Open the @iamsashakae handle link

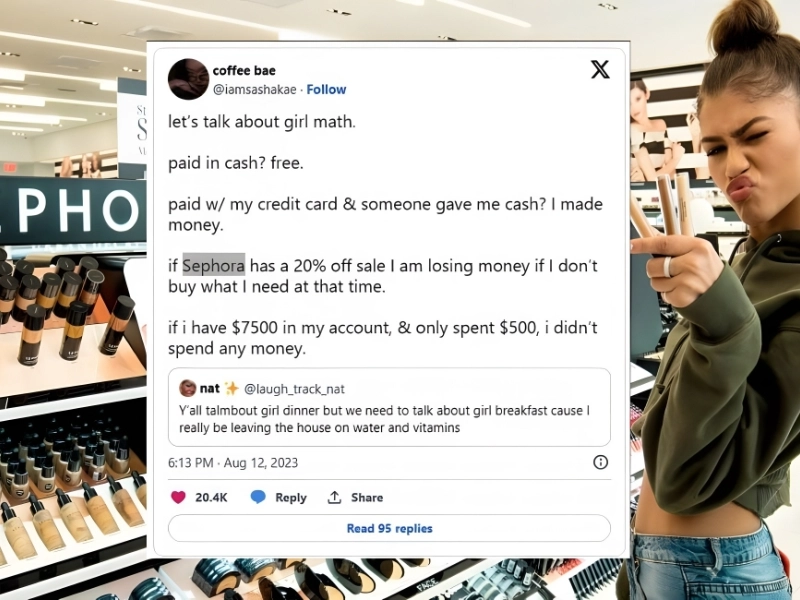(x=254, y=89)
